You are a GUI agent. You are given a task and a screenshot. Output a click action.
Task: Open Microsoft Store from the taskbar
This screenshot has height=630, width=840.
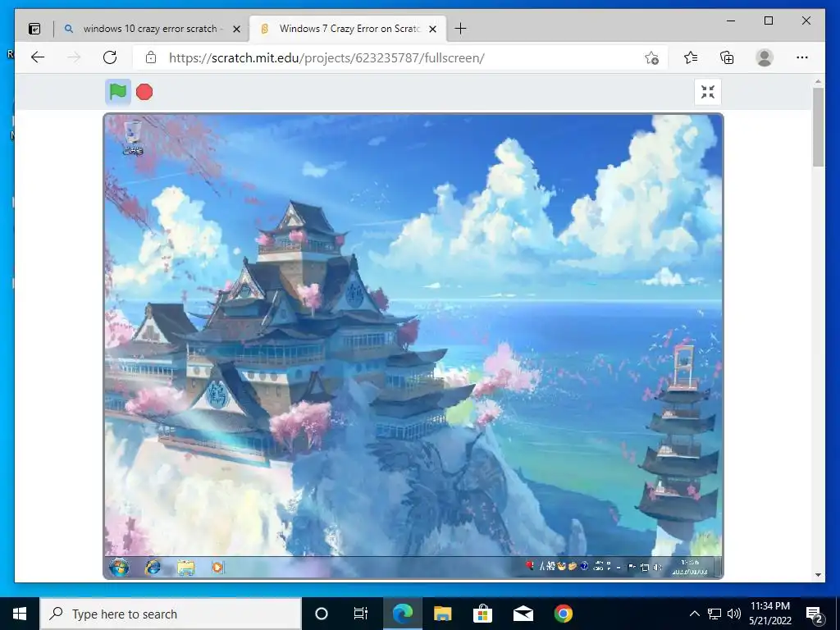point(482,614)
